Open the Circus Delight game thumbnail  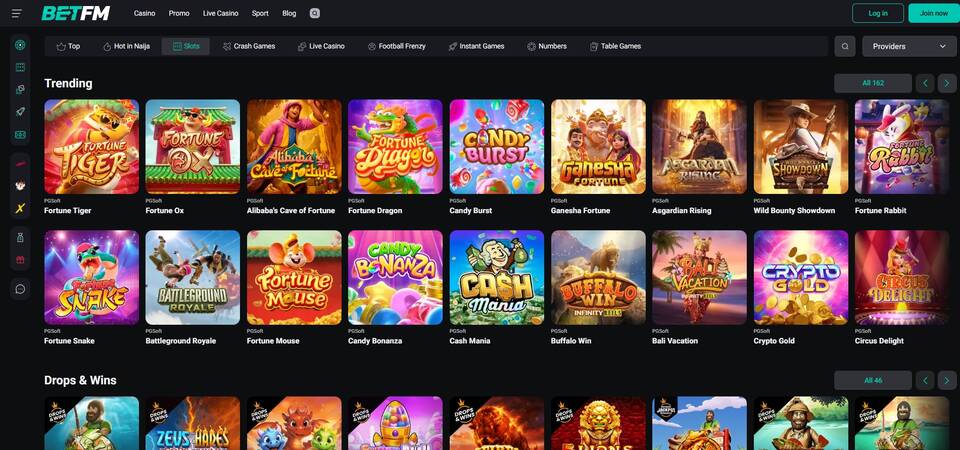coord(902,277)
